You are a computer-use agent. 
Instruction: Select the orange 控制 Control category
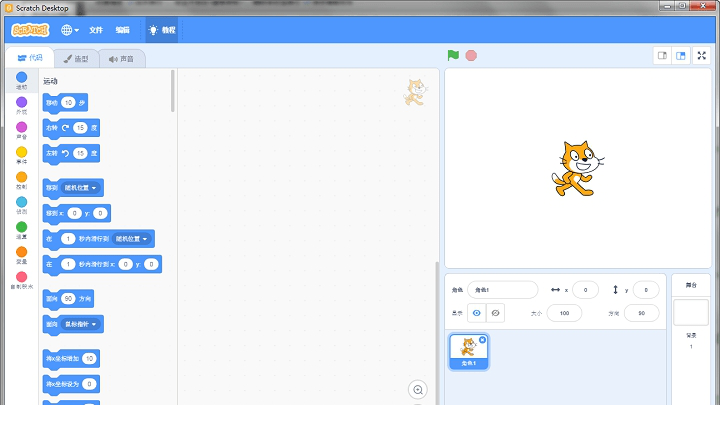coord(22,180)
